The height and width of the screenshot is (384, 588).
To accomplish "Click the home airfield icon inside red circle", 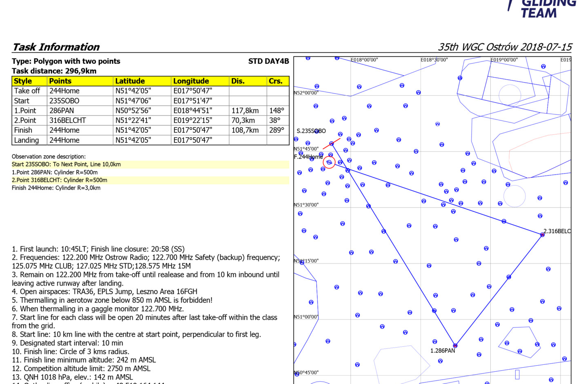I will pos(329,163).
